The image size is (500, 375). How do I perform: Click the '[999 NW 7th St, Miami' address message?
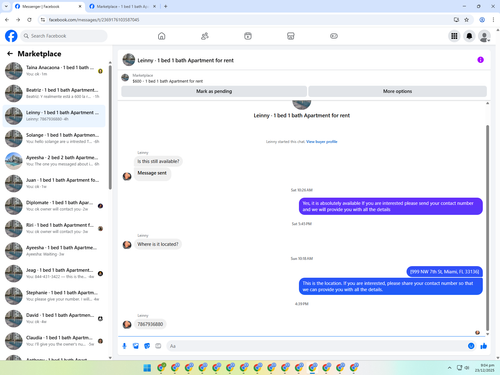[x=444, y=272]
